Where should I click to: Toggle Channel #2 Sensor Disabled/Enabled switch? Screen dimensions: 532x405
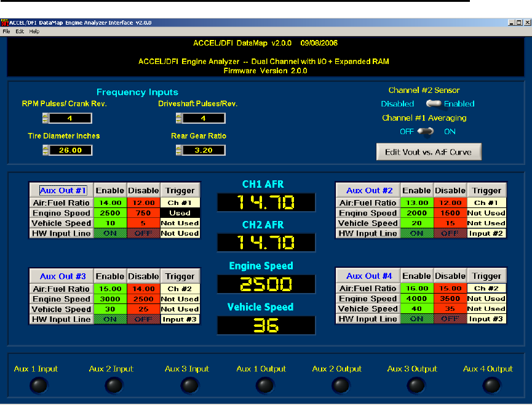point(433,103)
